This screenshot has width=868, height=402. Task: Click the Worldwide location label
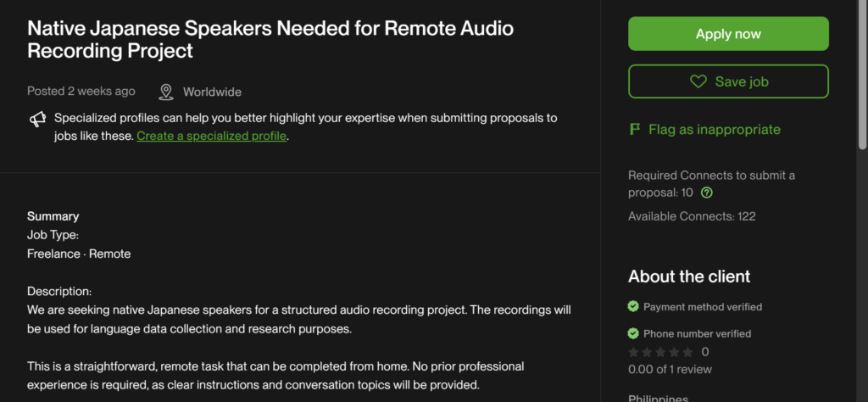[212, 92]
